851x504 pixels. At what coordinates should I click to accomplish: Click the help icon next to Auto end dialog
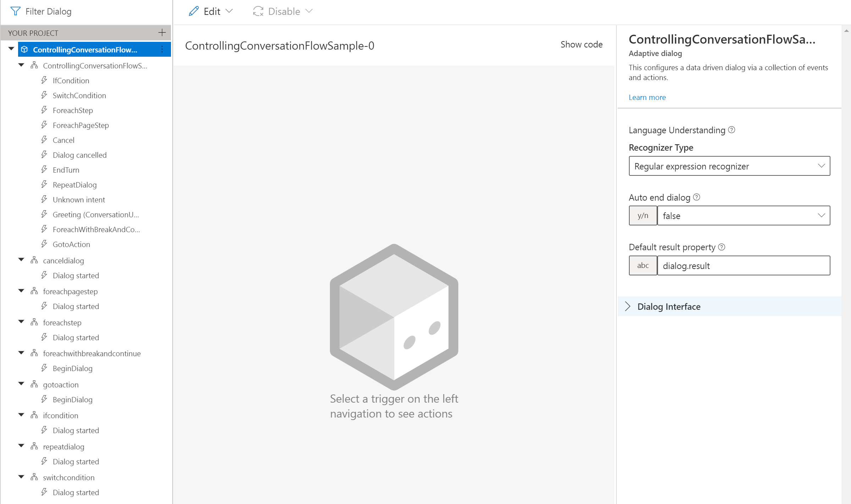click(696, 197)
